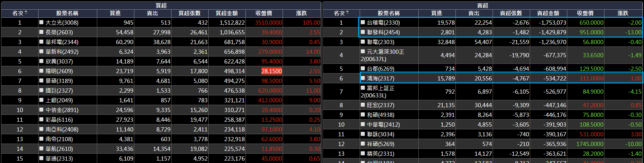Tick checkbox for 台積電(2330)
Screen dimensions: 644x163
point(363,22)
